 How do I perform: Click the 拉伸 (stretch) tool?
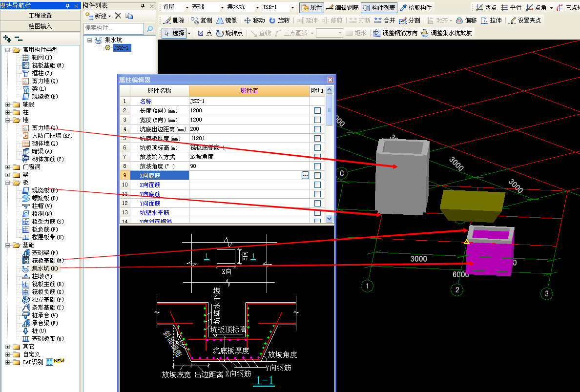click(491, 21)
